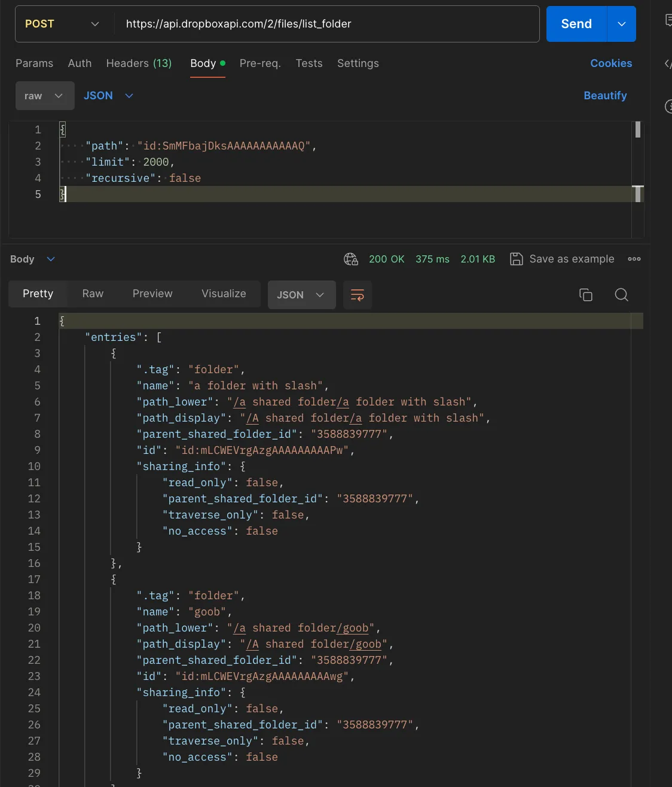Select the Raw response view
Viewport: 672px width, 787px height.
(x=93, y=294)
